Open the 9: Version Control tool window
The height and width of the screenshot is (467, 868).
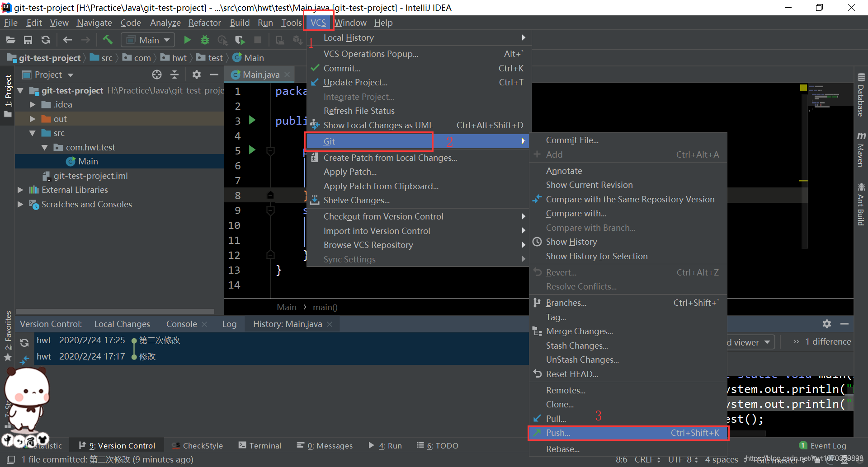pyautogui.click(x=117, y=446)
